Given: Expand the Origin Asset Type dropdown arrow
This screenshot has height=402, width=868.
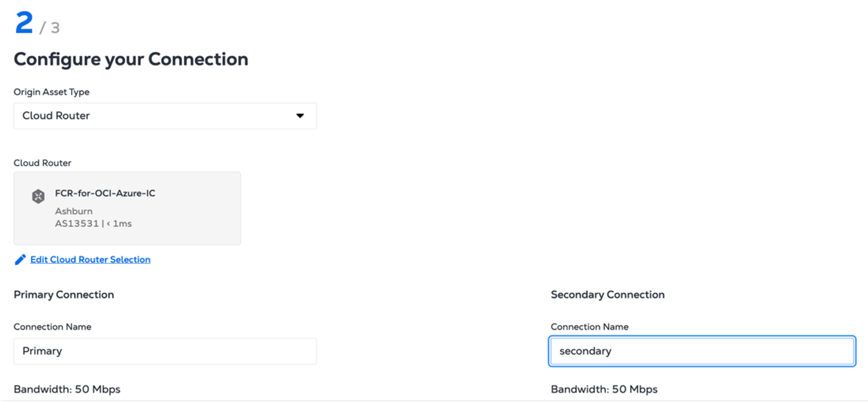Looking at the screenshot, I should (300, 116).
